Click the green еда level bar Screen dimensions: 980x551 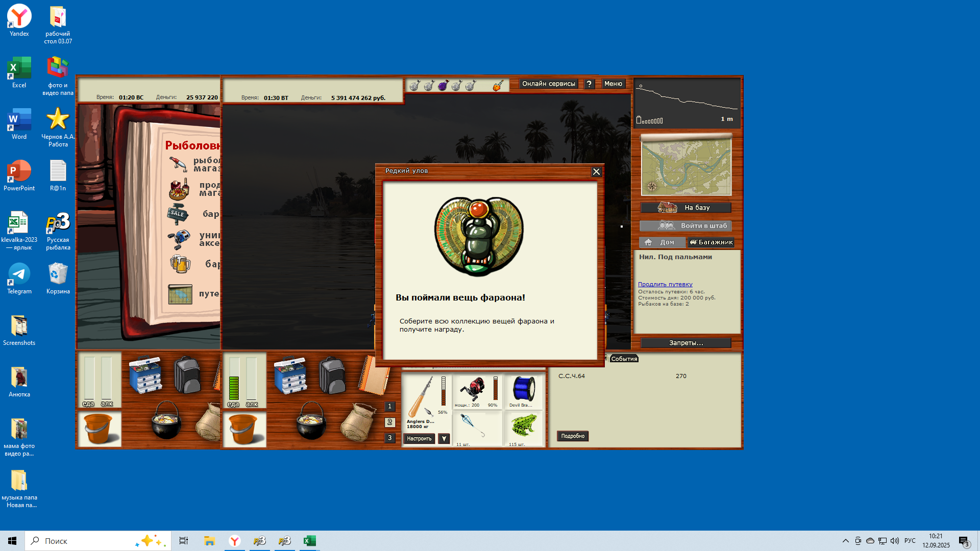click(x=234, y=387)
